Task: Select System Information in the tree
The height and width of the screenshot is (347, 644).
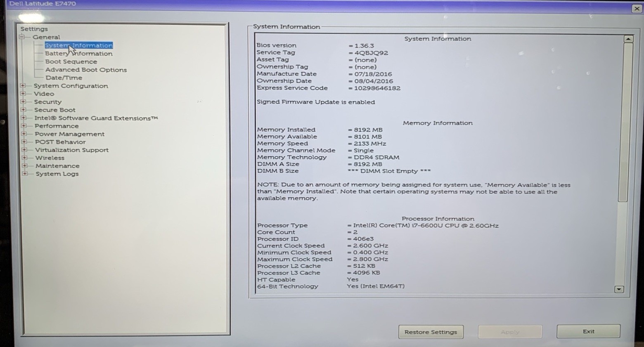Action: (x=78, y=45)
